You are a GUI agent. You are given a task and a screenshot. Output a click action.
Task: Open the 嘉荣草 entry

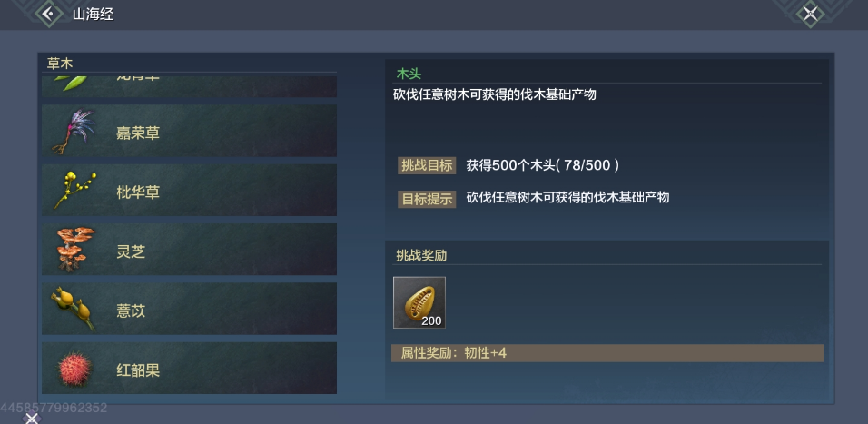(x=190, y=131)
